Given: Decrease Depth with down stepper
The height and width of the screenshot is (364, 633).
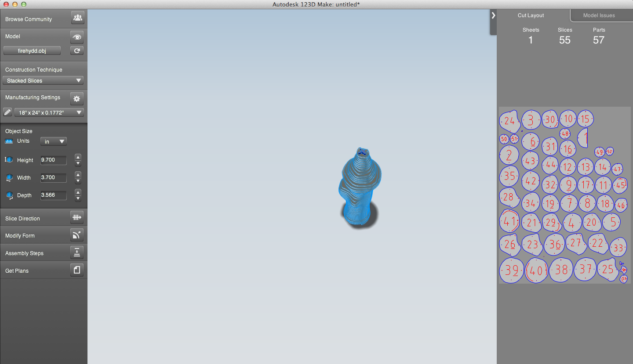Looking at the screenshot, I should click(78, 198).
